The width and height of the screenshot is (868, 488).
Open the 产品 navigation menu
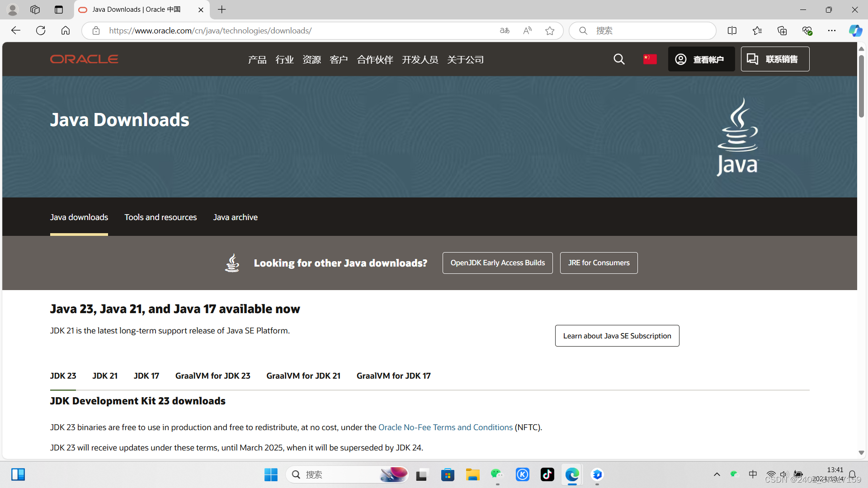[x=257, y=60]
